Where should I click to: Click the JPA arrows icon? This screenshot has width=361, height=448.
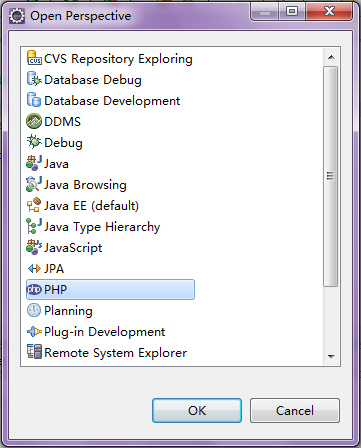point(34,268)
